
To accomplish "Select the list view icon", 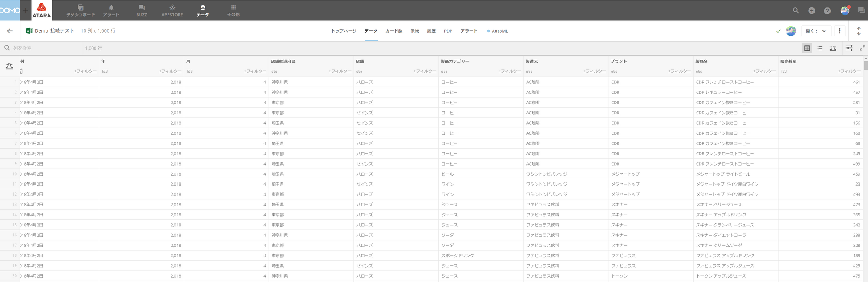I will (820, 48).
